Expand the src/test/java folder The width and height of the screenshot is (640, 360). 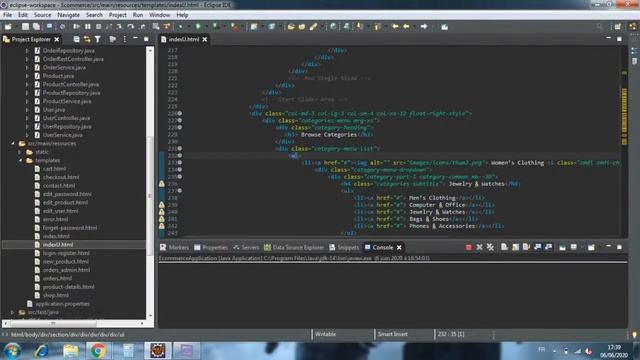click(12, 312)
